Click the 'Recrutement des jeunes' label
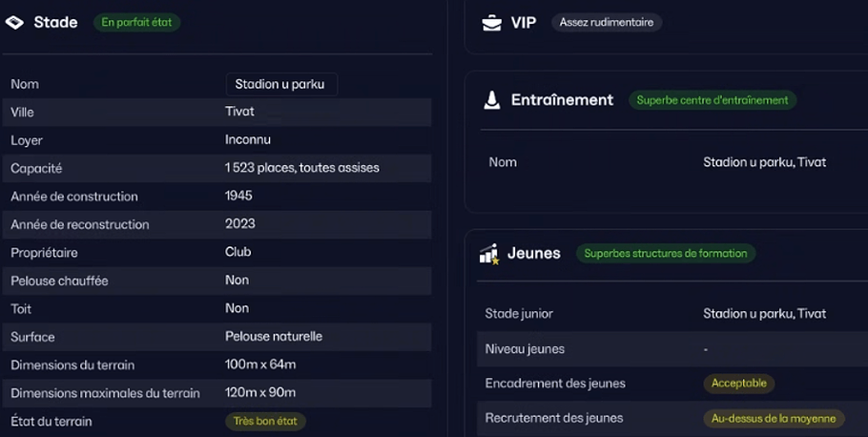Image resolution: width=868 pixels, height=437 pixels. (x=554, y=418)
